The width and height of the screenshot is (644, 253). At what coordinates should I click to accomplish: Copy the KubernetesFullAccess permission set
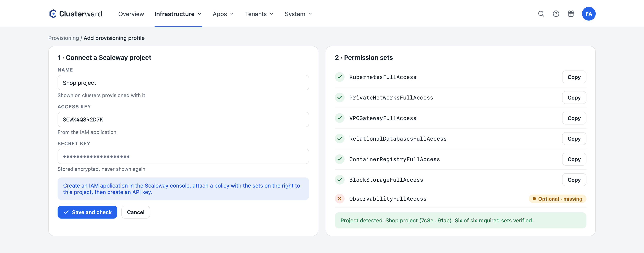coord(574,77)
